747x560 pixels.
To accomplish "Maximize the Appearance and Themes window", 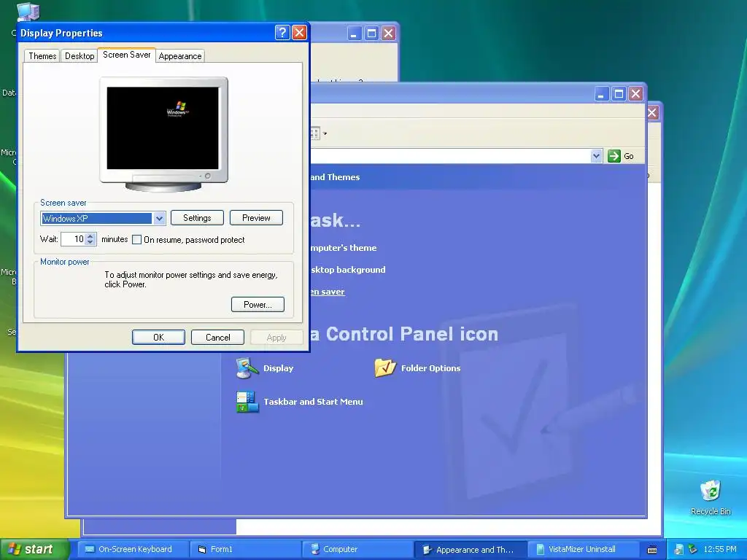I will point(619,94).
